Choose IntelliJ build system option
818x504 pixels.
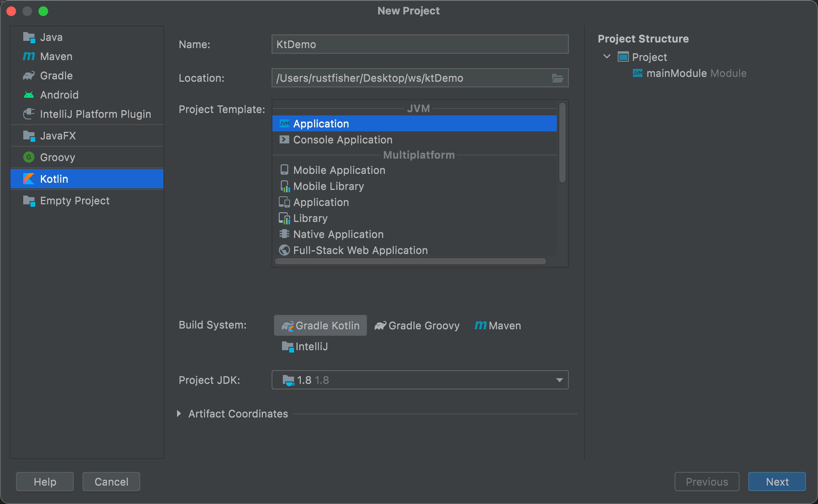(x=305, y=347)
